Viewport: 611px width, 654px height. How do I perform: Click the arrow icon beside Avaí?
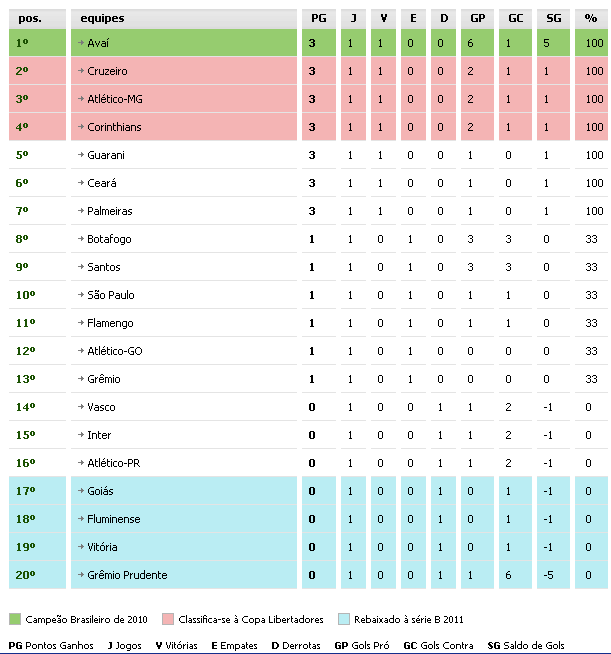coord(80,43)
